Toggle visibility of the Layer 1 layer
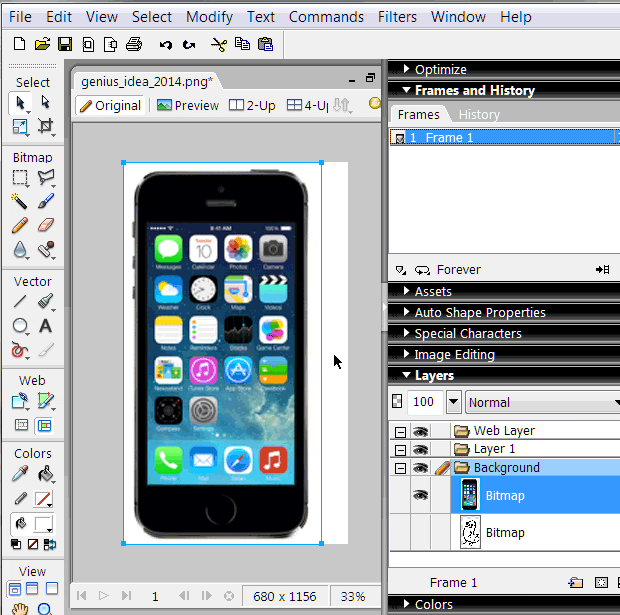The width and height of the screenshot is (620, 615). click(421, 449)
